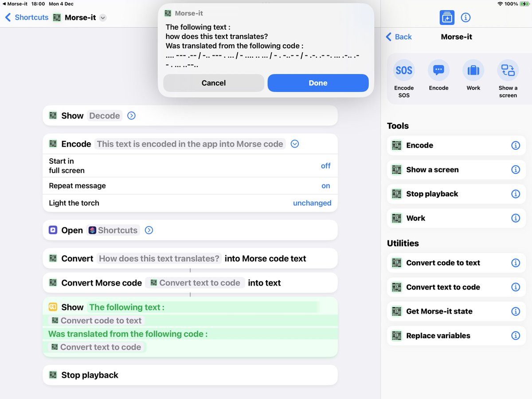Add the Convert text to code utility
The height and width of the screenshot is (399, 532).
point(456,287)
